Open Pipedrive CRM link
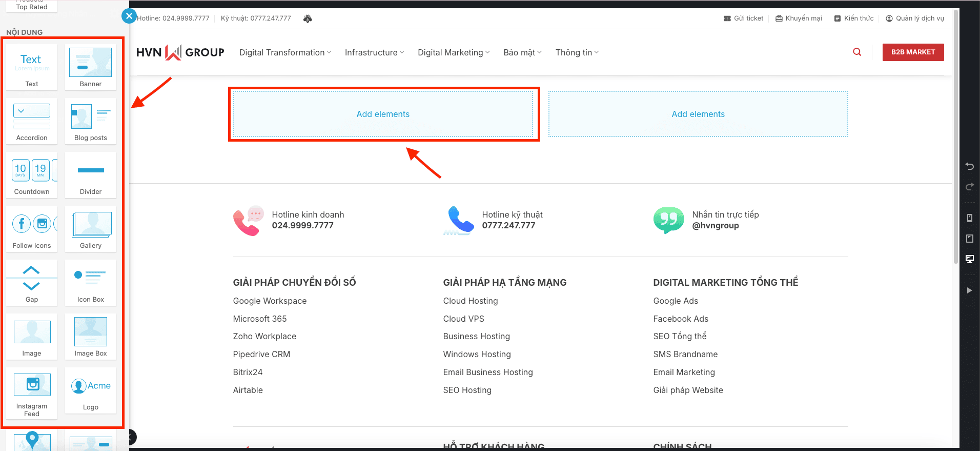Viewport: 980px width, 451px height. click(261, 354)
